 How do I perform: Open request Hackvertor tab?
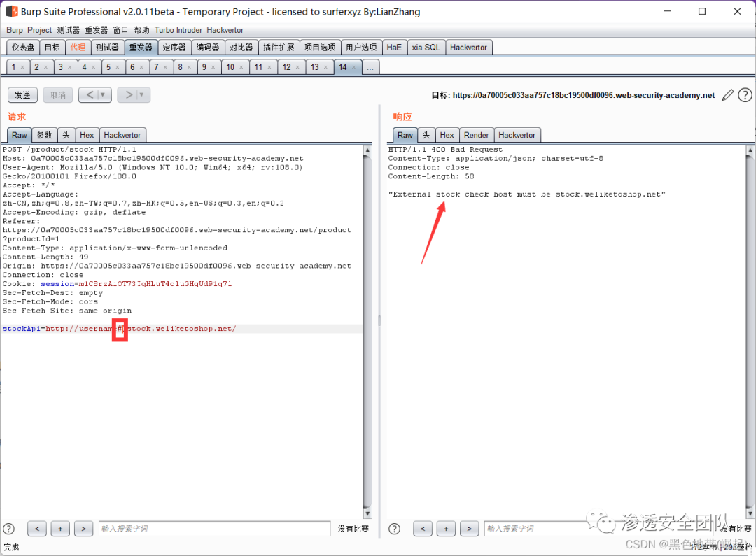coord(122,135)
